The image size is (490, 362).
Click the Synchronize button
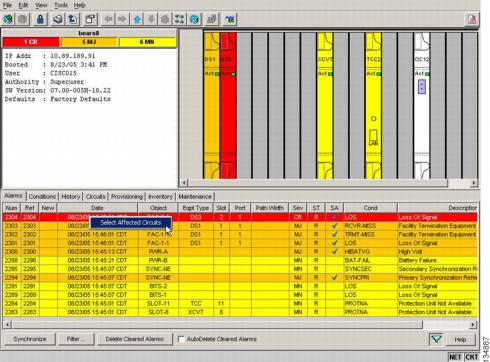[30, 339]
